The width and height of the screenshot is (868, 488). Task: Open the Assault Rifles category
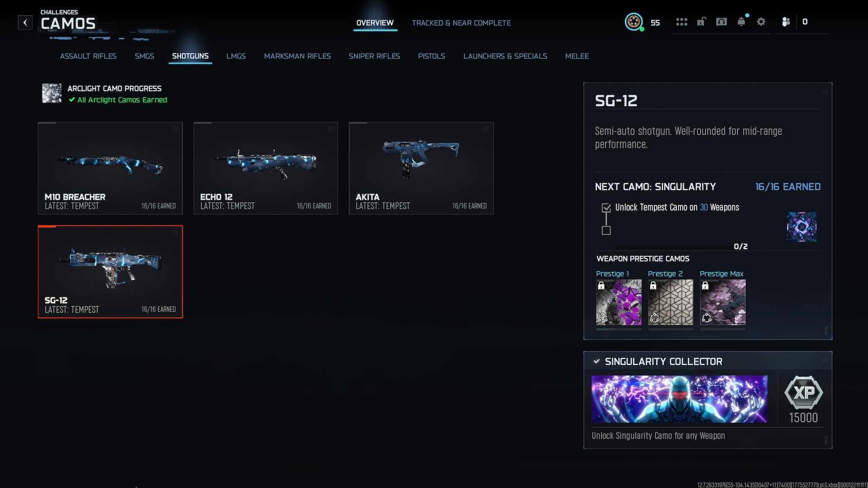tap(88, 56)
